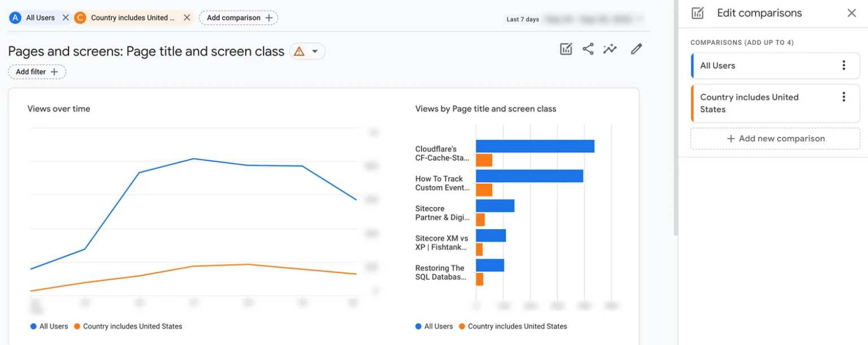Screen dimensions: 868x345
Task: Open the three-dot menu for Country comparison
Action: 844,97
